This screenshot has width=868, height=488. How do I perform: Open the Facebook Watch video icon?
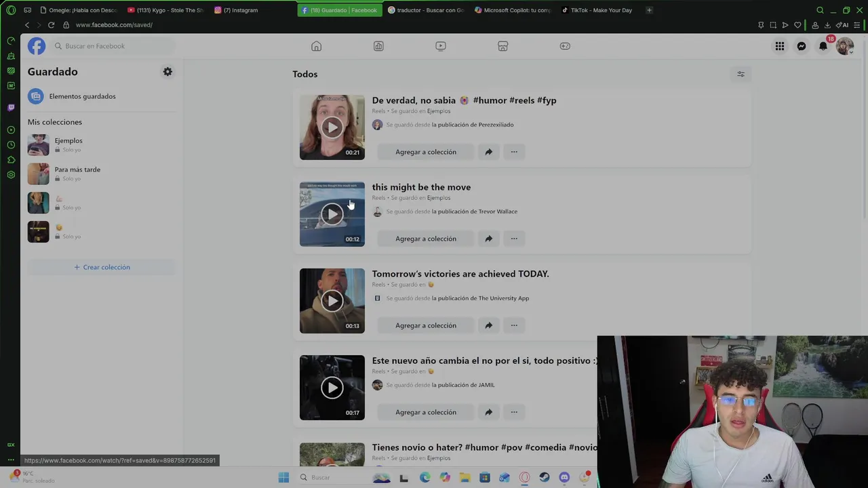[441, 46]
